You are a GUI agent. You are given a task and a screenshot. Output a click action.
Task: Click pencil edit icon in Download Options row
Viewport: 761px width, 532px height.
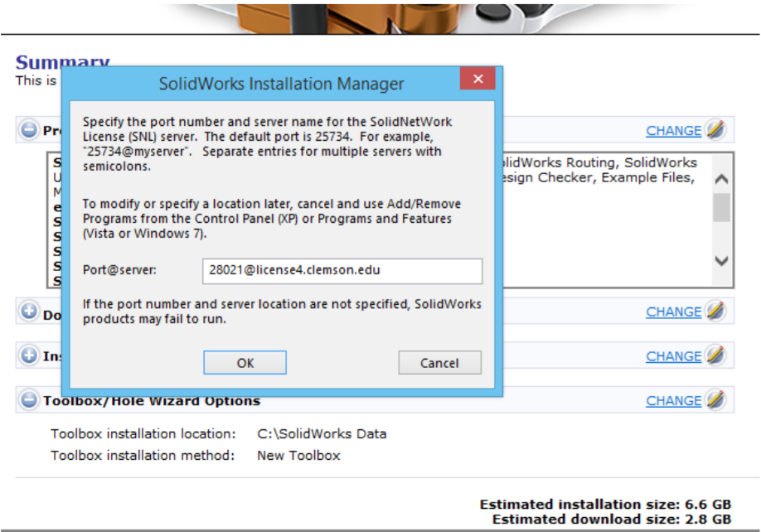[715, 311]
